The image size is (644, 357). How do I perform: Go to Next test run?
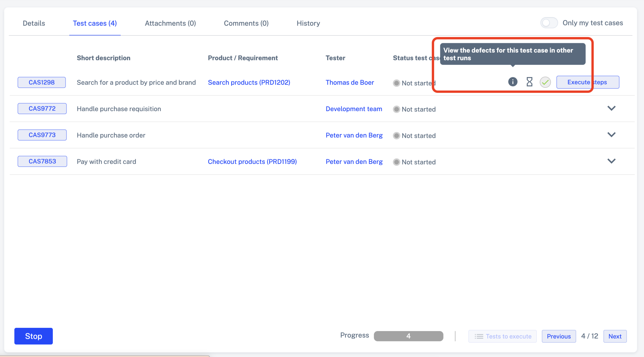(615, 336)
